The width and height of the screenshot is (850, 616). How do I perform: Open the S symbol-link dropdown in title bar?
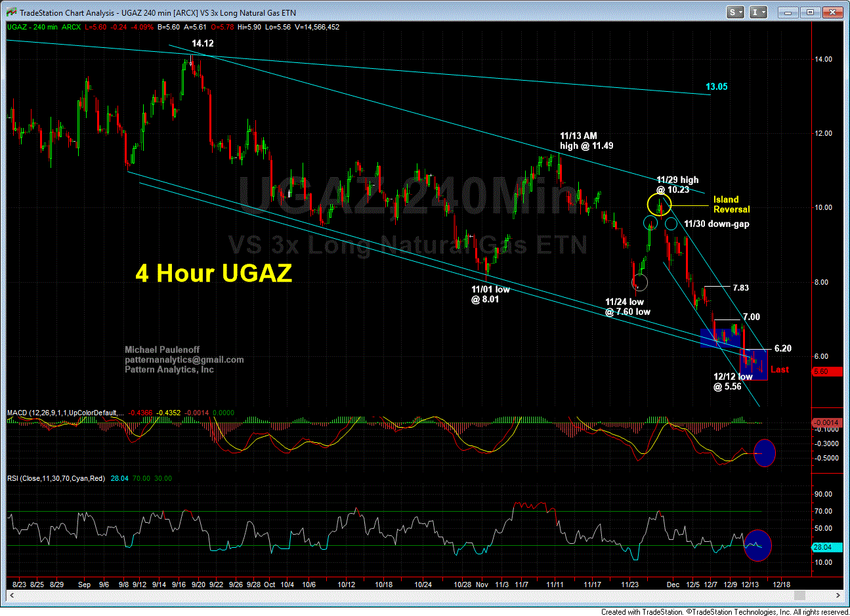[x=735, y=12]
